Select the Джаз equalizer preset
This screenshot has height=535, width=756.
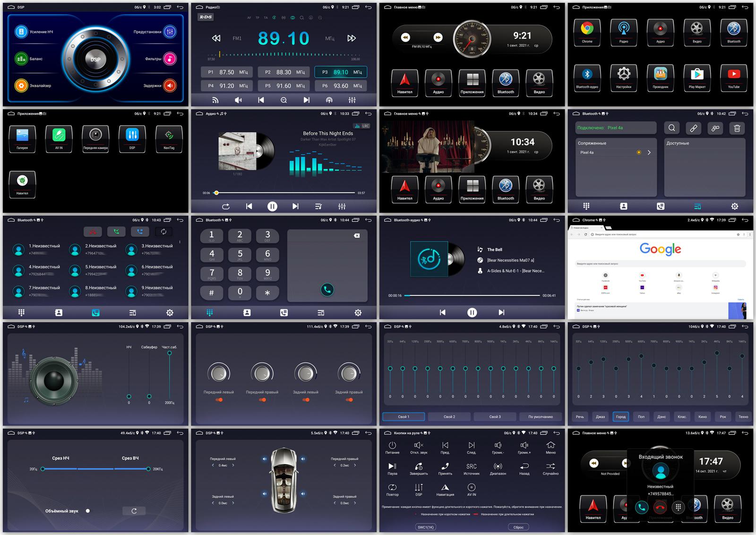600,417
